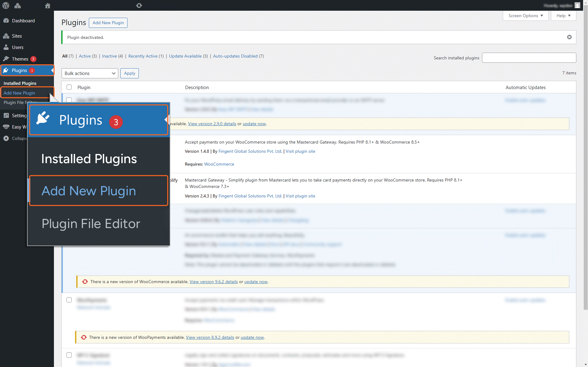Click the Apply button
Screen dimensions: 588x367
tap(130, 73)
